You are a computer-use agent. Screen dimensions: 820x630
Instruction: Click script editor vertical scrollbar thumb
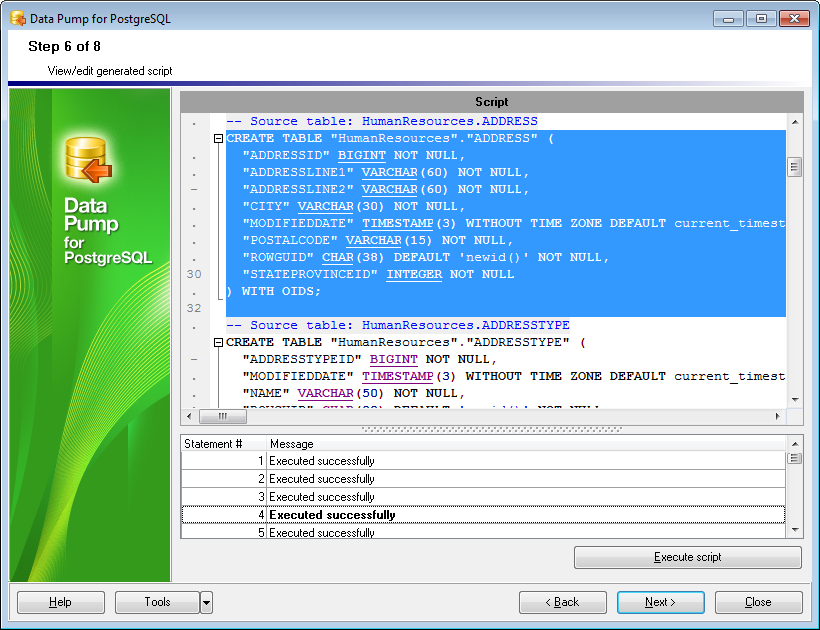pyautogui.click(x=794, y=167)
